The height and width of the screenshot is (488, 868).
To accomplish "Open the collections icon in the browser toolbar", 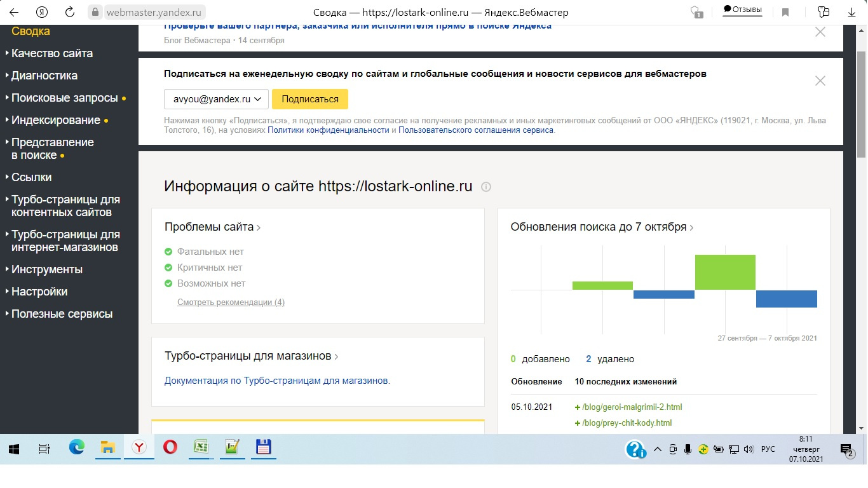I will point(824,12).
